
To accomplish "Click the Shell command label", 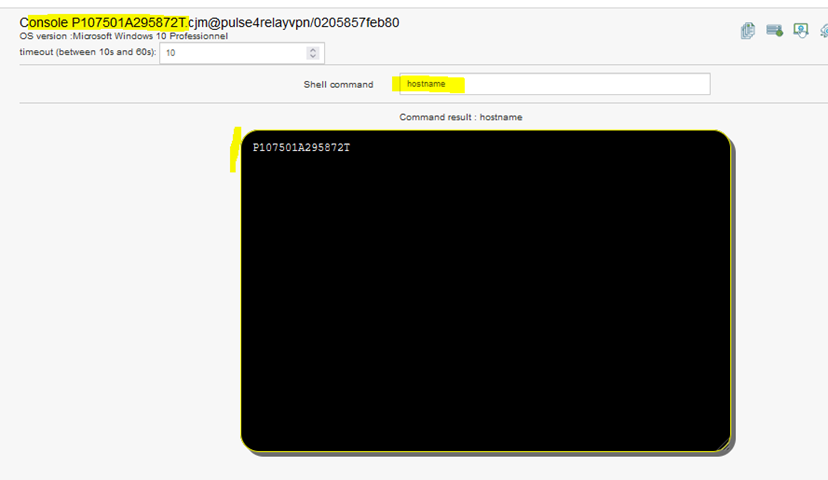I will (338, 85).
